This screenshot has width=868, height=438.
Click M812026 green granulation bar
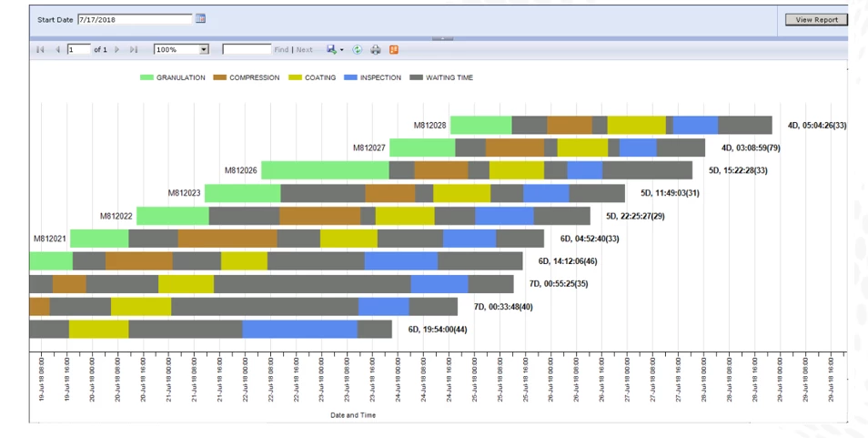326,170
